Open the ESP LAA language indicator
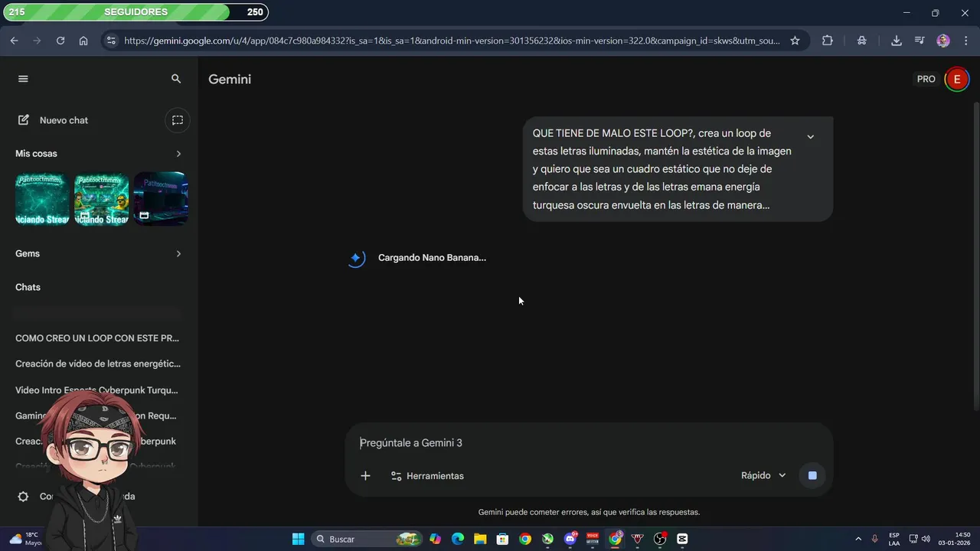This screenshot has height=551, width=980. [x=894, y=539]
